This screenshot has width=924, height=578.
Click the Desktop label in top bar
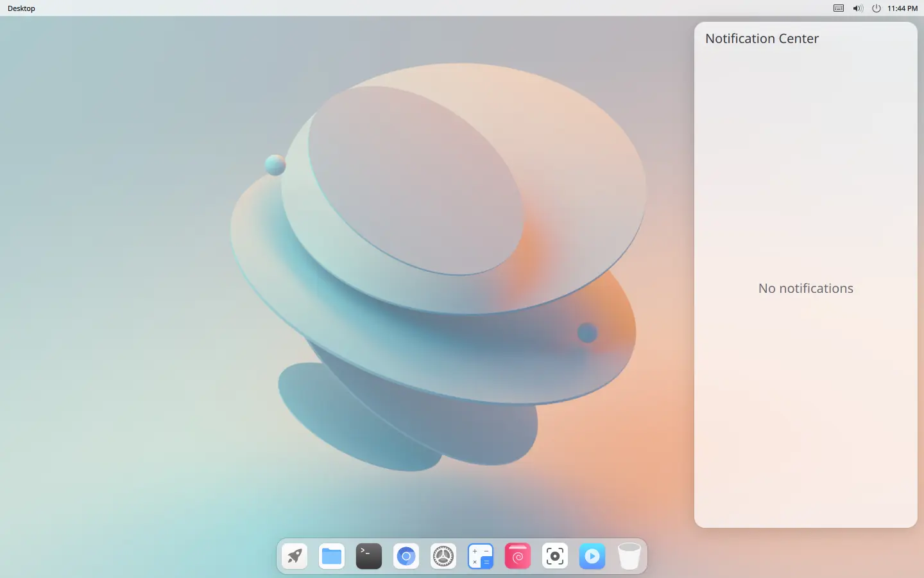21,8
